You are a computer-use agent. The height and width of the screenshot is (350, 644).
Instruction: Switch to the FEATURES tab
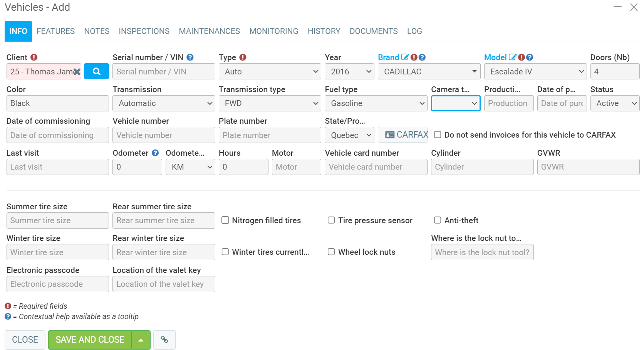tap(56, 31)
